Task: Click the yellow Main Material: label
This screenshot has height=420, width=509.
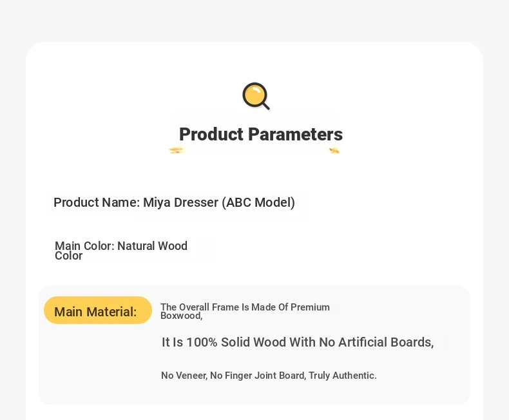Action: [x=98, y=310]
